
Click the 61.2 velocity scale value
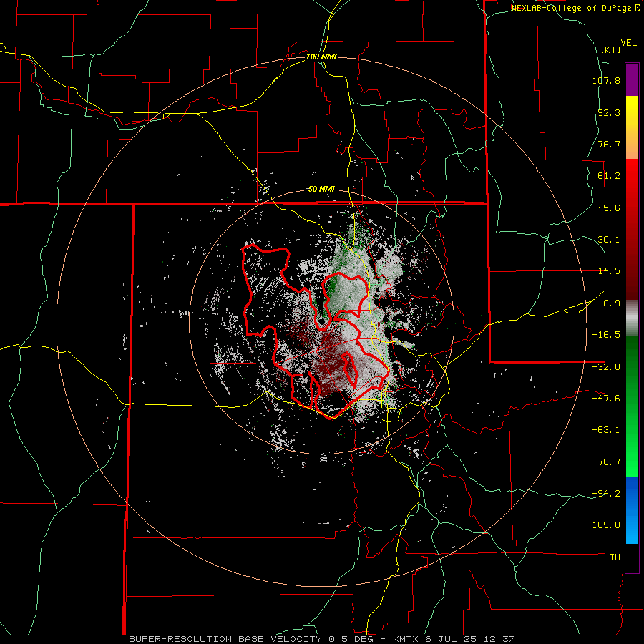tap(609, 176)
